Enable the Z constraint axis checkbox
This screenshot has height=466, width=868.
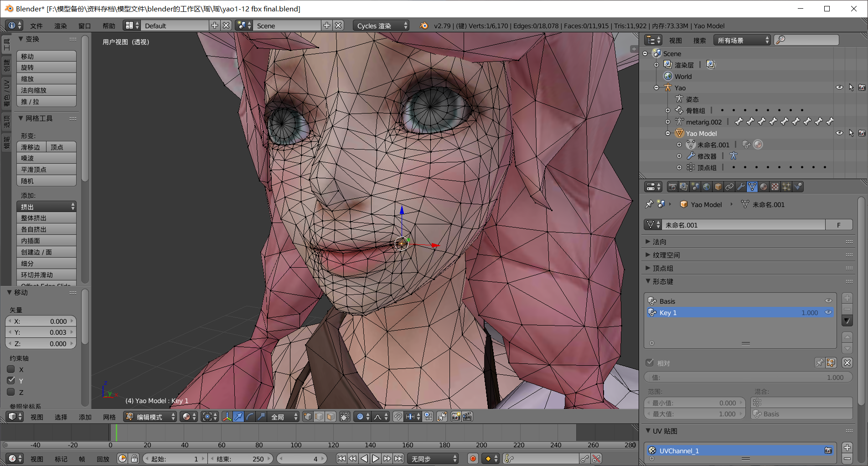[x=11, y=392]
